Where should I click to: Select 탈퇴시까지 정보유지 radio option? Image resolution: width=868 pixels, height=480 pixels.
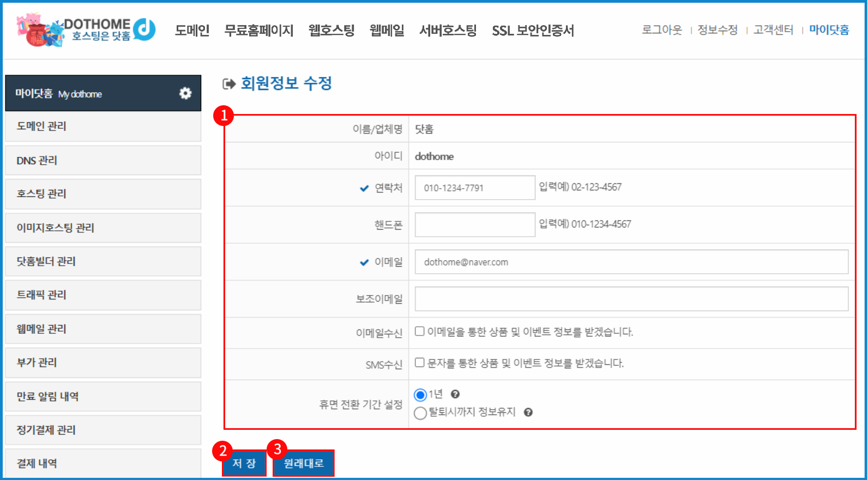pyautogui.click(x=420, y=413)
